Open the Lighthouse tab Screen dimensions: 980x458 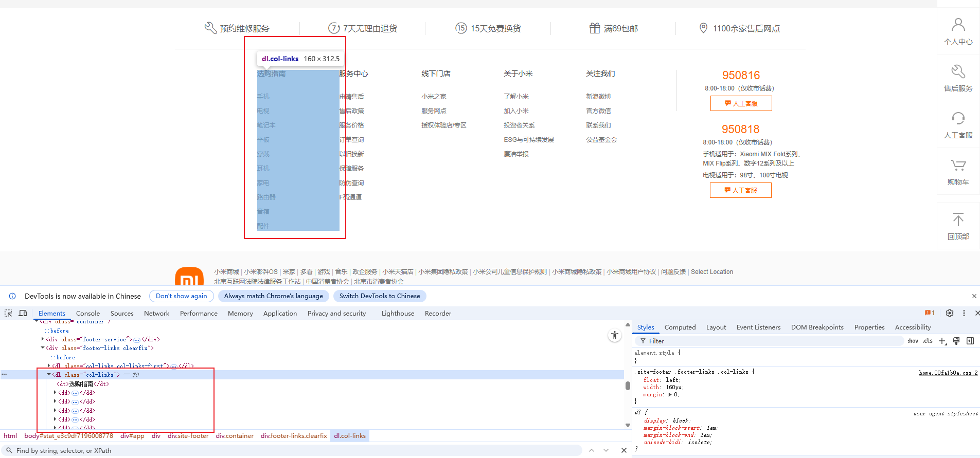click(398, 313)
